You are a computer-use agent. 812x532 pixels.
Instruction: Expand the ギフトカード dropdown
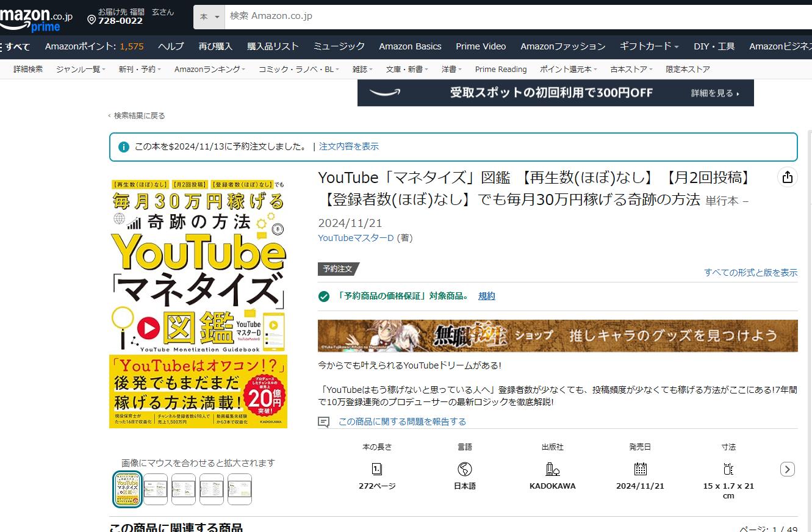click(649, 46)
